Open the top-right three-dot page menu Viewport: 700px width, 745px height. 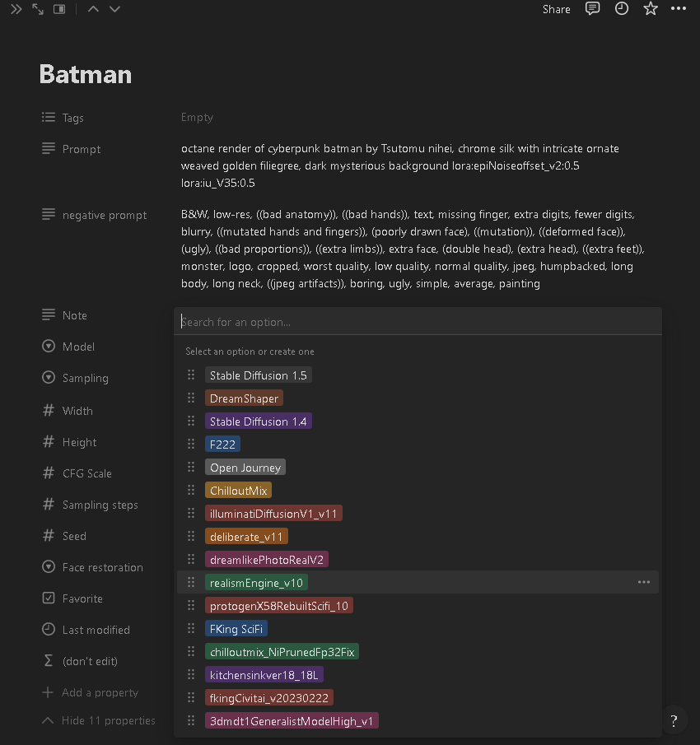tap(678, 9)
